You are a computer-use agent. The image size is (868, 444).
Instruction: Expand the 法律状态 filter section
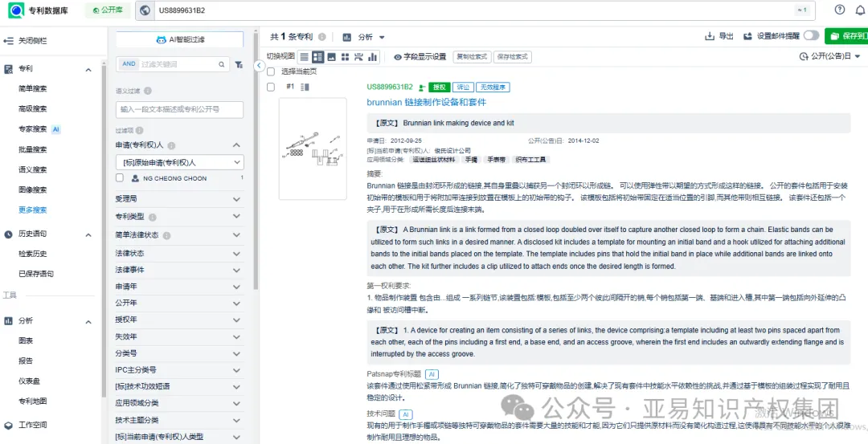[x=236, y=253]
